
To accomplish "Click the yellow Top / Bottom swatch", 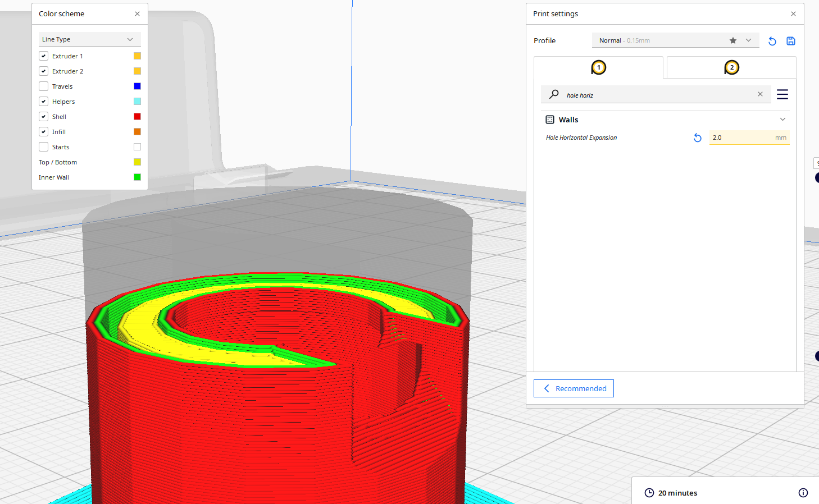I will 137,162.
